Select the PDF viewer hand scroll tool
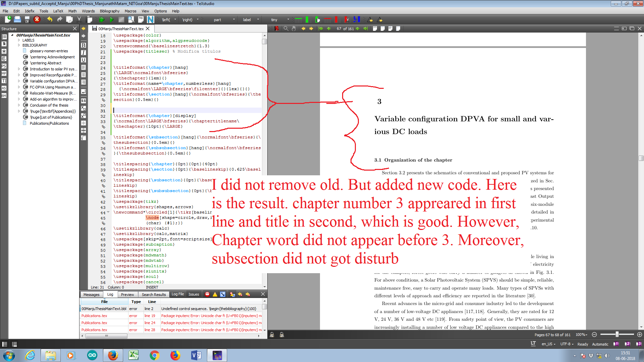The height and width of the screenshot is (362, 644). [x=294, y=28]
